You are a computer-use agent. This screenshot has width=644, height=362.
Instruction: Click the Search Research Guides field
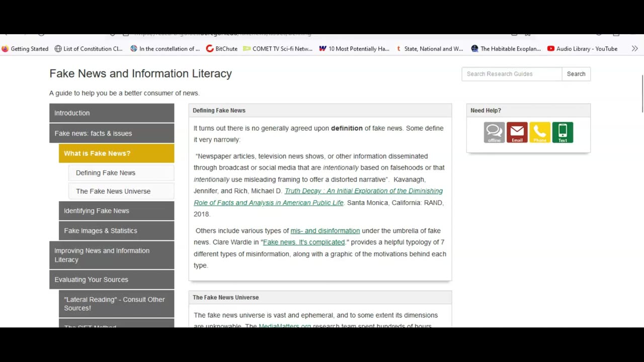[x=512, y=74]
